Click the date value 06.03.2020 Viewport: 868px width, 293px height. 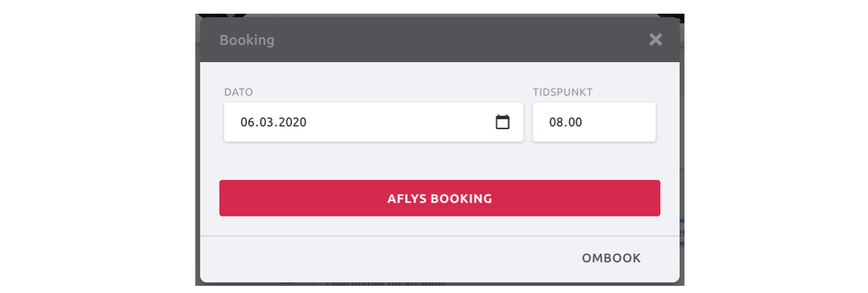[x=274, y=122]
